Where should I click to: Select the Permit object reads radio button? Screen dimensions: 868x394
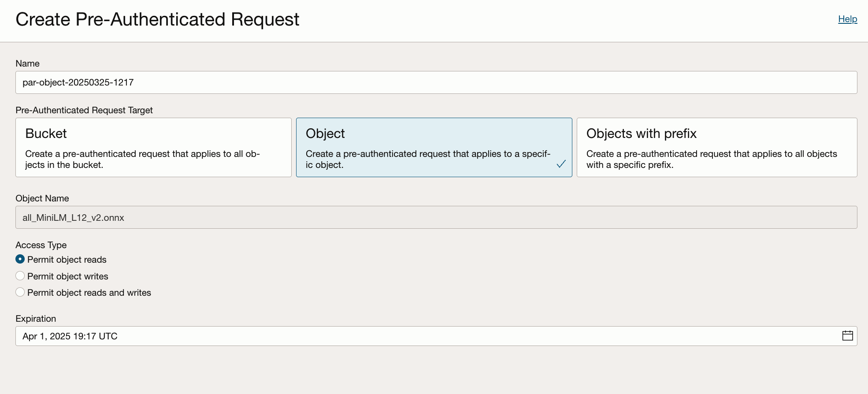(x=20, y=259)
